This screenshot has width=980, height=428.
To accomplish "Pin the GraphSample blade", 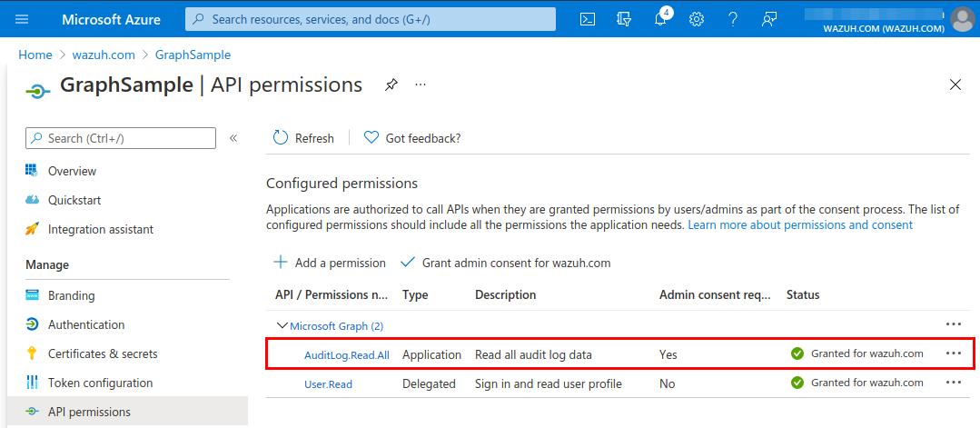I will (x=391, y=85).
